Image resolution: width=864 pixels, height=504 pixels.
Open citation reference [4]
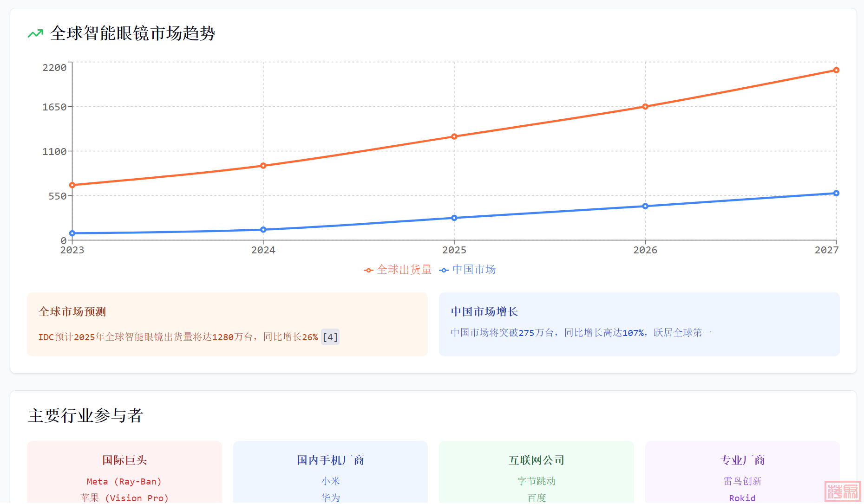[x=330, y=337]
